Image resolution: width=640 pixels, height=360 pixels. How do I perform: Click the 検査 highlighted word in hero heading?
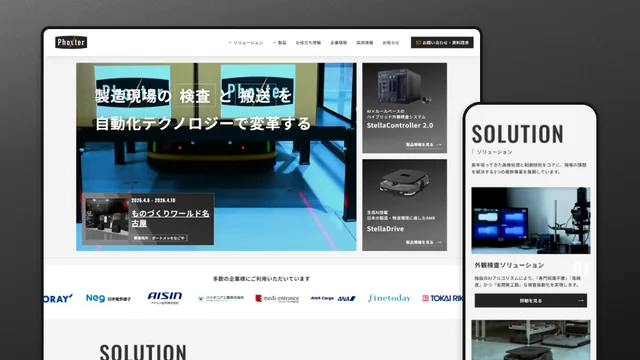click(x=195, y=96)
